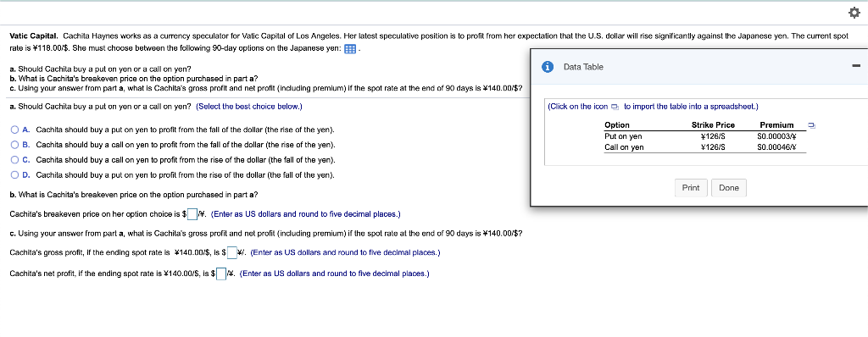Click the Print button

click(691, 188)
